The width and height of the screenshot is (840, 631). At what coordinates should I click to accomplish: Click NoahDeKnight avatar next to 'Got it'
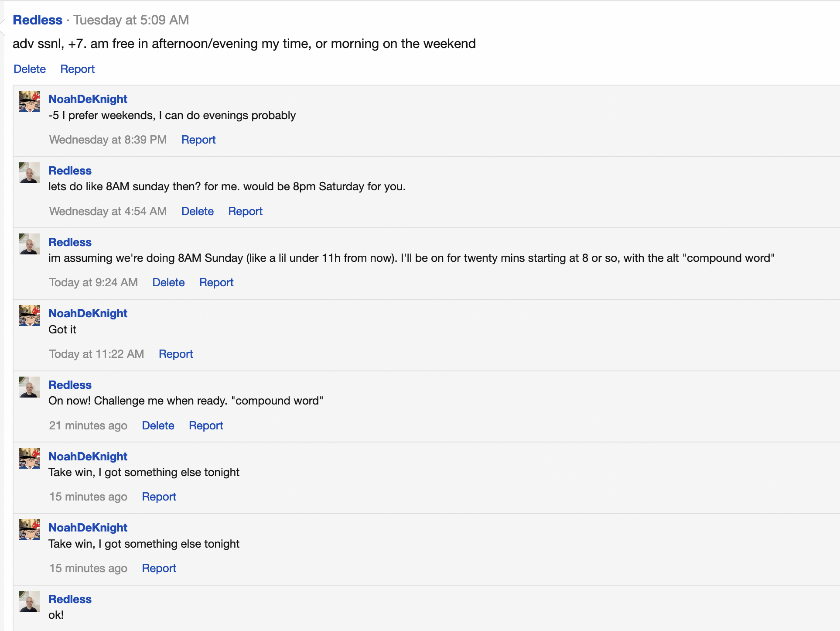coord(29,315)
